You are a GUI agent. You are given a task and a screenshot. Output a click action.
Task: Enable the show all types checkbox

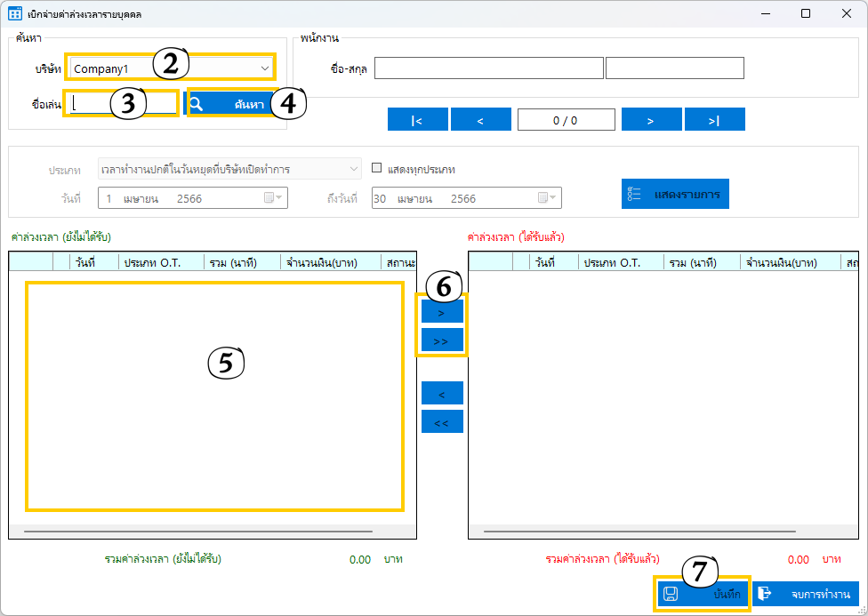point(377,168)
